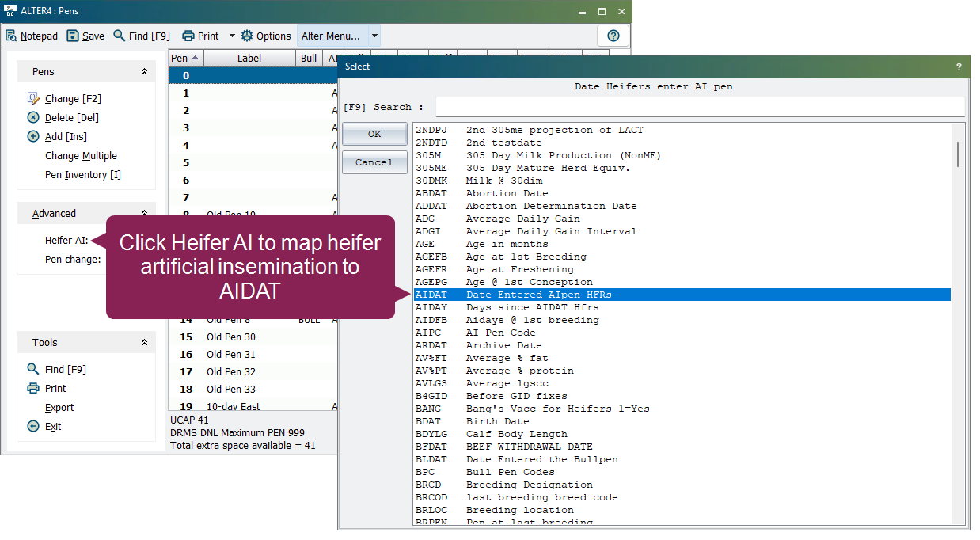
Task: Click Exit in the Tools panel
Action: click(52, 427)
